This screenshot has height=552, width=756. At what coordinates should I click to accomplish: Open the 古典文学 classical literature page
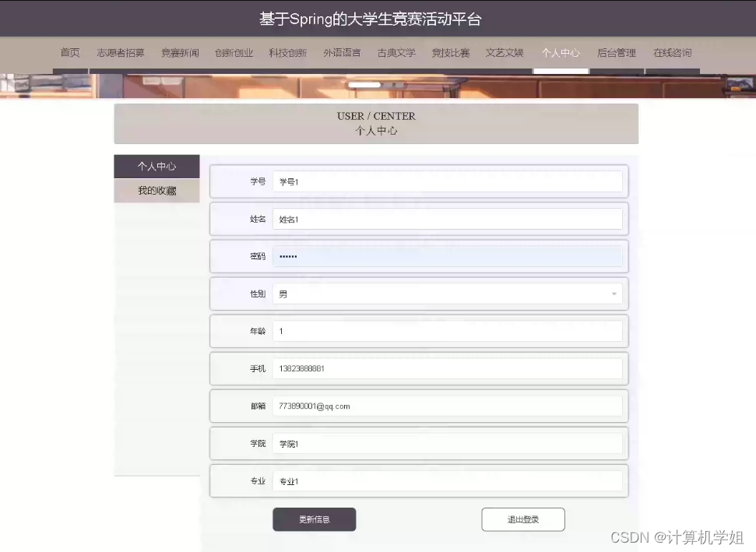[x=396, y=53]
